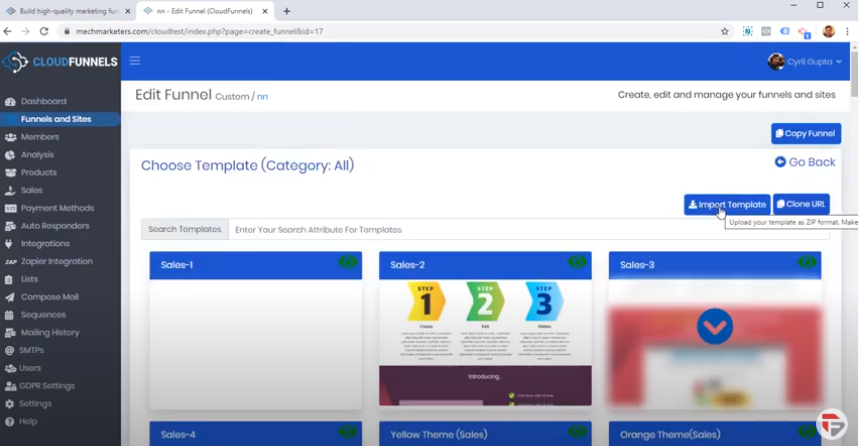Switch to the Build high-quality marketing tab
The width and height of the screenshot is (859, 446).
66,11
